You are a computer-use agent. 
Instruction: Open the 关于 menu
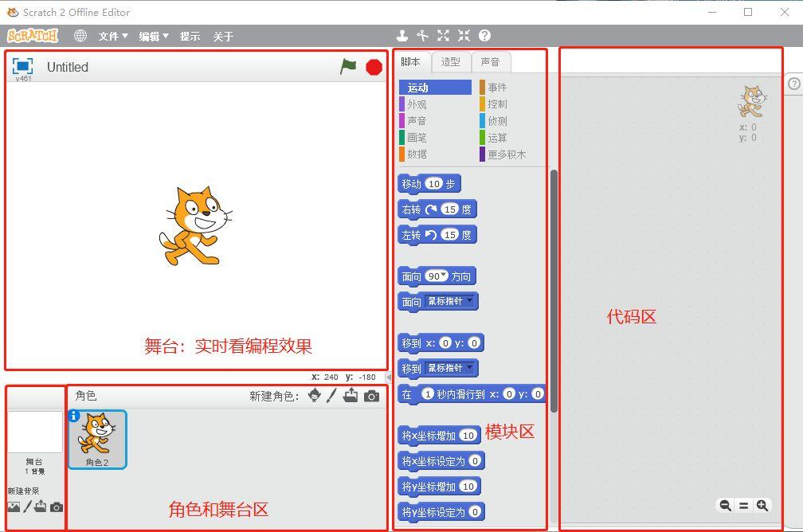pyautogui.click(x=223, y=36)
